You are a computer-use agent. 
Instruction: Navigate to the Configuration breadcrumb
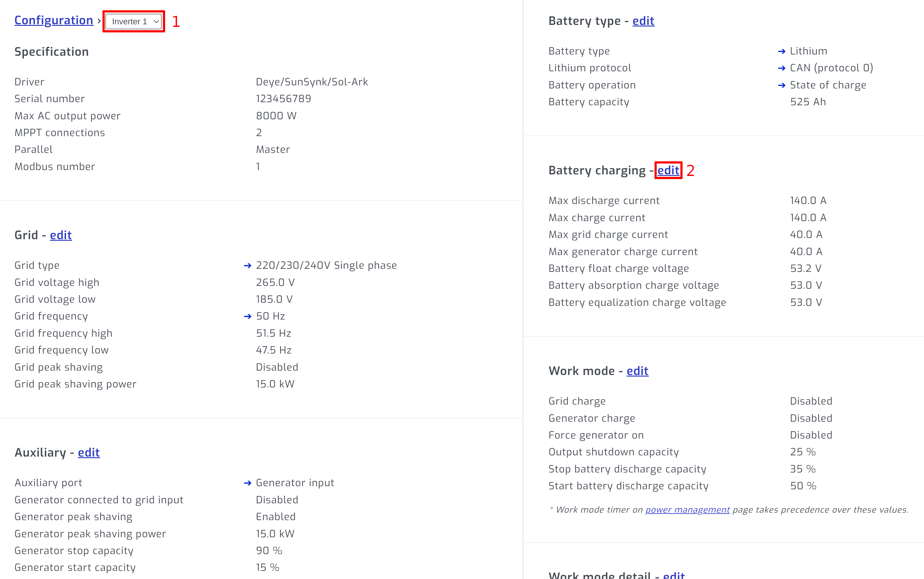point(54,20)
